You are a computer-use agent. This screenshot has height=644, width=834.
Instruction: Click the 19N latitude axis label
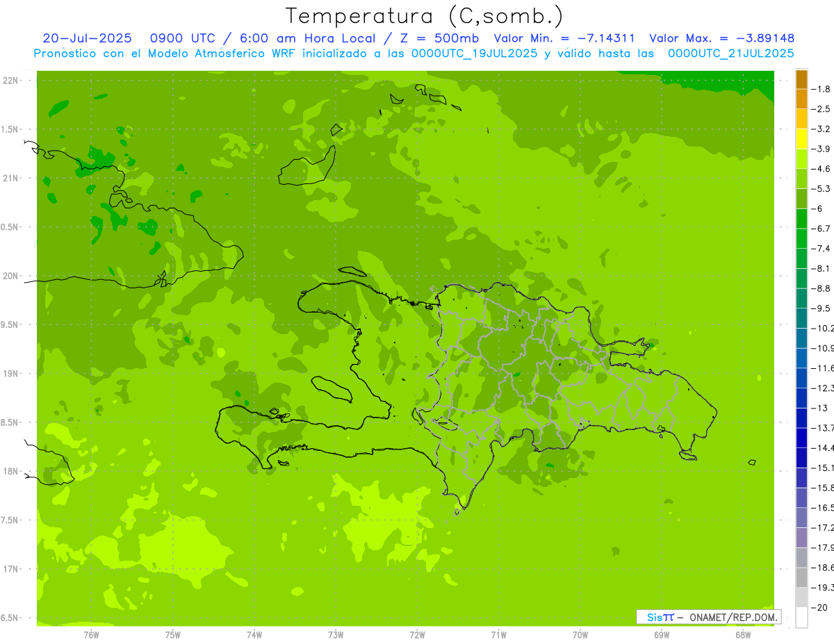point(10,374)
